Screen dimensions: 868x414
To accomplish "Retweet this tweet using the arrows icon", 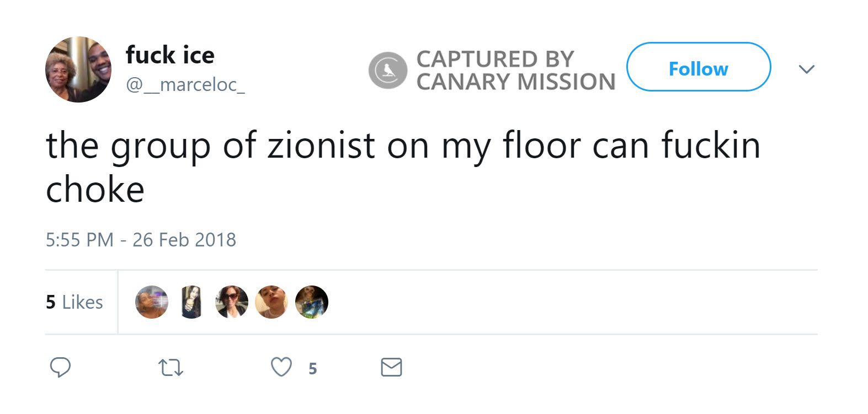I will tap(171, 368).
